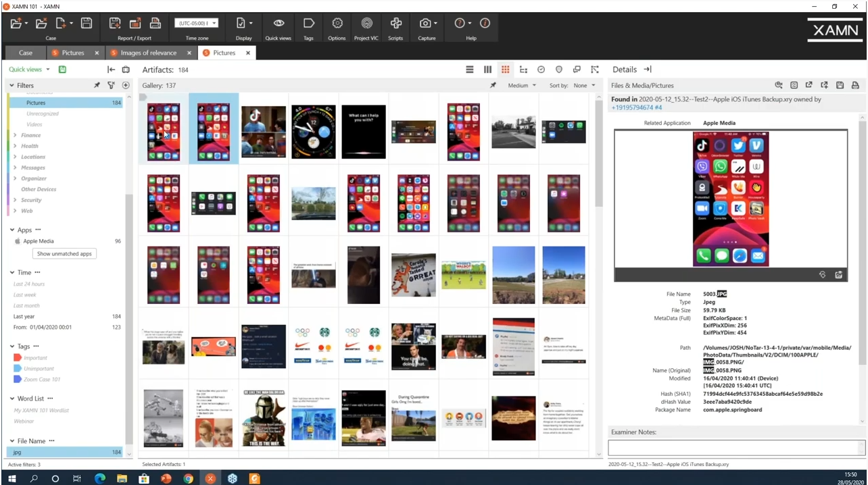This screenshot has height=485, width=868.
Task: Open the timeline clock view
Action: 541,70
